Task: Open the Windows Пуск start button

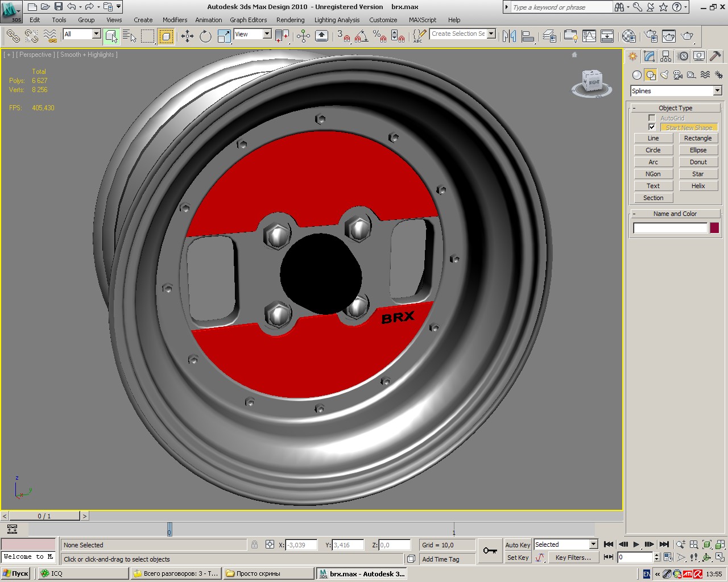Action: 15,573
